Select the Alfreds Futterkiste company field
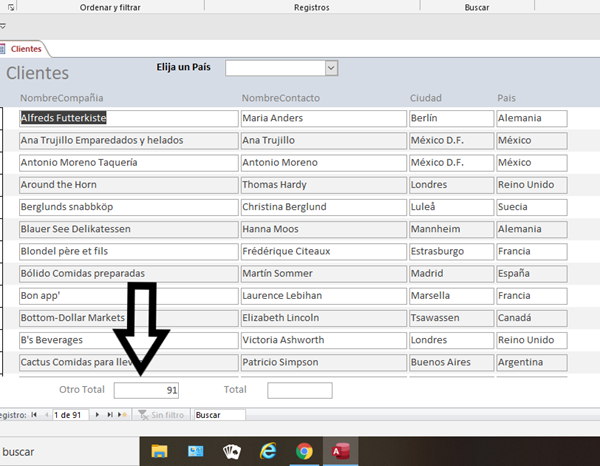The height and width of the screenshot is (466, 600). [127, 118]
